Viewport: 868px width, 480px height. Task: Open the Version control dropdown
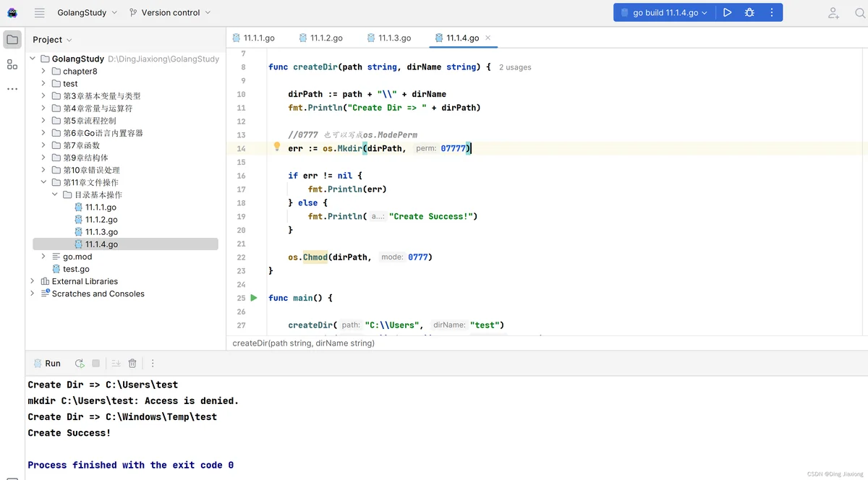point(170,12)
